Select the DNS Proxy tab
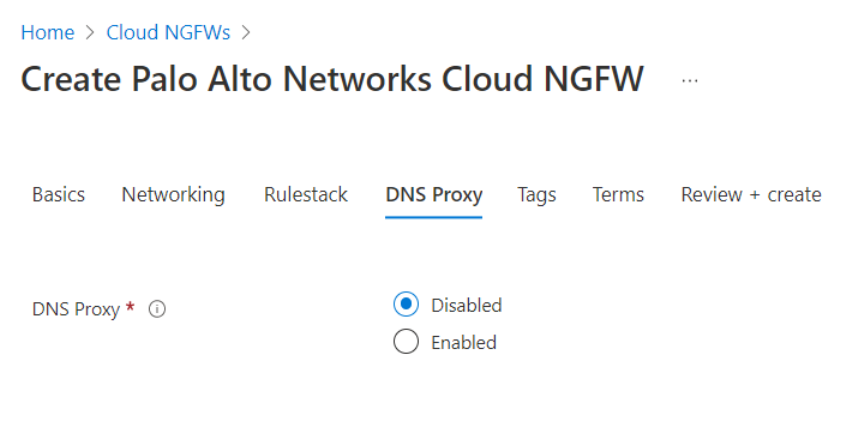The height and width of the screenshot is (428, 862). [434, 195]
